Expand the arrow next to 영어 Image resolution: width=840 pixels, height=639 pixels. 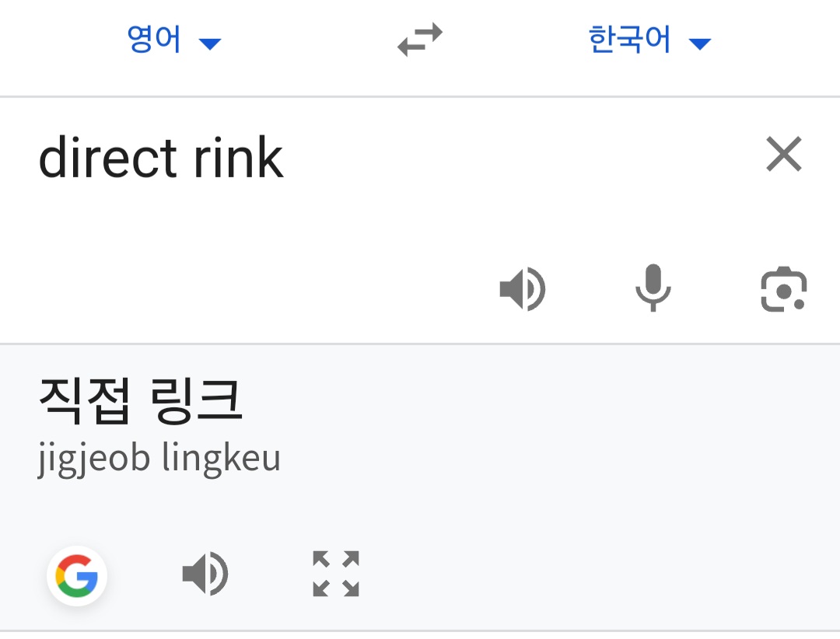[209, 44]
